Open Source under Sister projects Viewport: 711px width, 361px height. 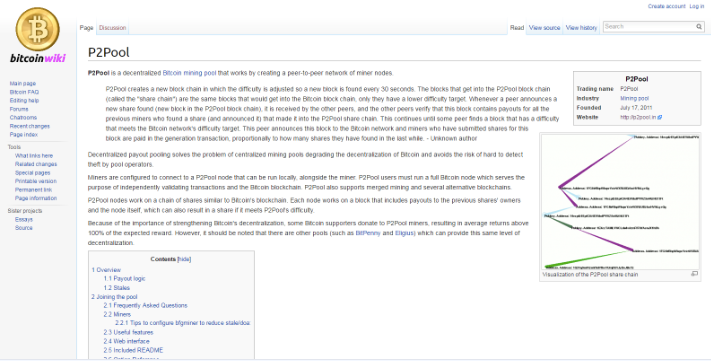click(x=24, y=228)
